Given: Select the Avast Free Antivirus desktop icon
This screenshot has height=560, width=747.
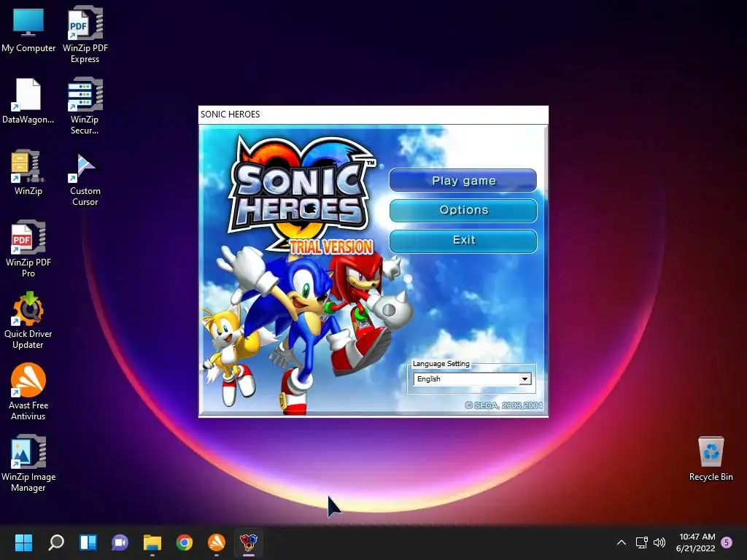Looking at the screenshot, I should pos(28,392).
